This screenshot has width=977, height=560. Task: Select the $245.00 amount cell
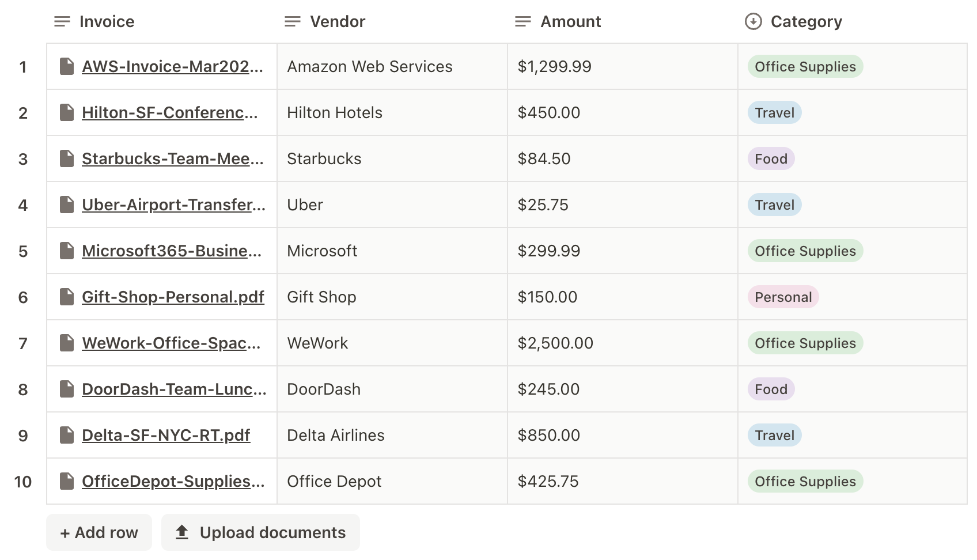tap(623, 389)
